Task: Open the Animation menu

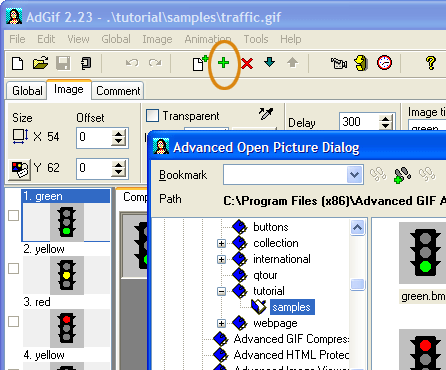Action: point(208,39)
